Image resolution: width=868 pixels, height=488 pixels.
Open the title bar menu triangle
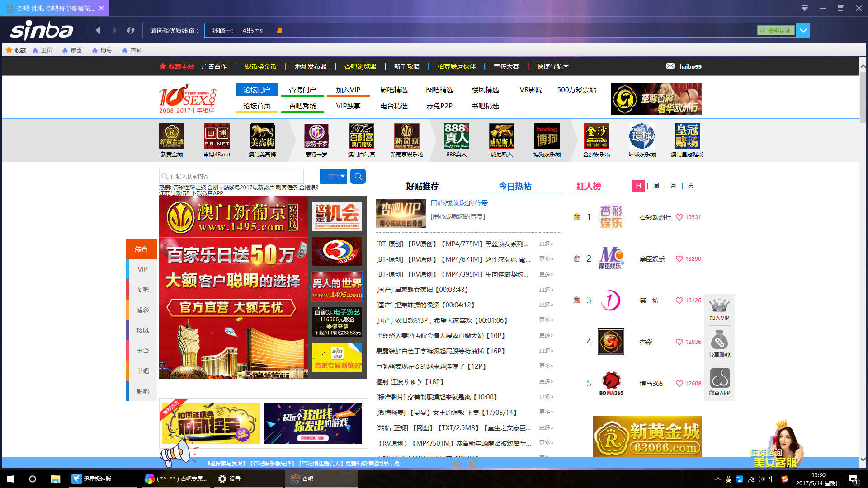tap(805, 8)
